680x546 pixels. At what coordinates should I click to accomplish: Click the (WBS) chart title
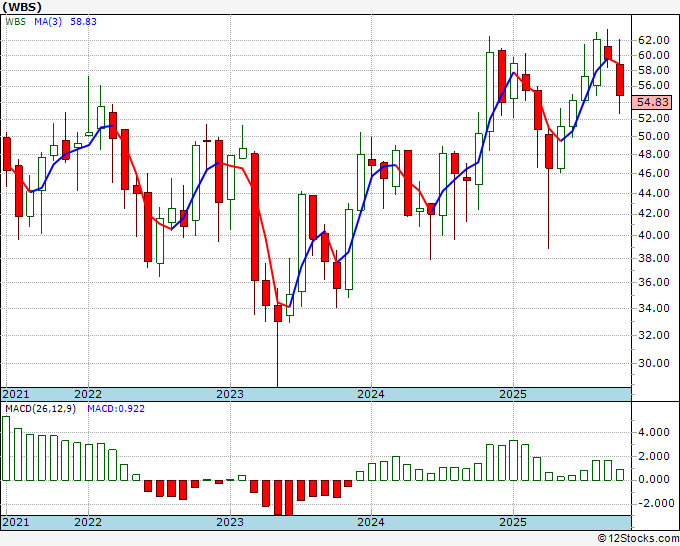click(x=22, y=7)
